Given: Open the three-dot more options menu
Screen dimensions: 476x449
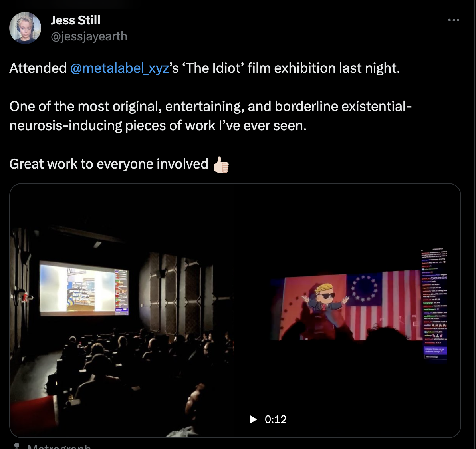Looking at the screenshot, I should (x=454, y=20).
